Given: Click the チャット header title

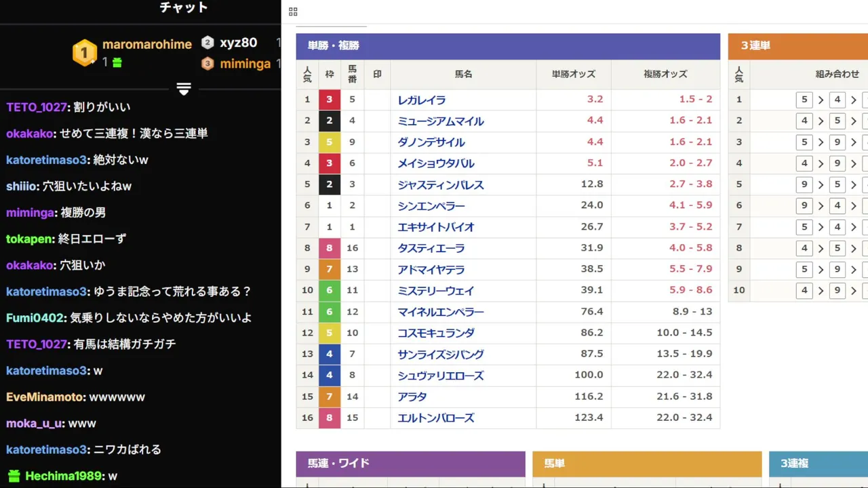Looking at the screenshot, I should [x=184, y=7].
